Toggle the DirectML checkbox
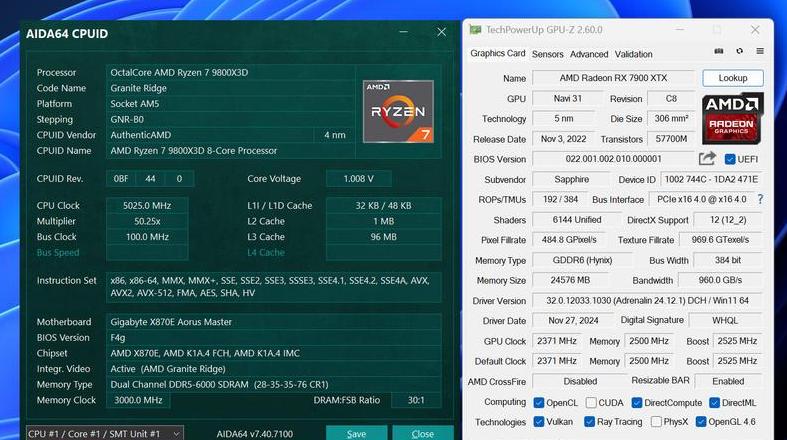 [x=715, y=402]
